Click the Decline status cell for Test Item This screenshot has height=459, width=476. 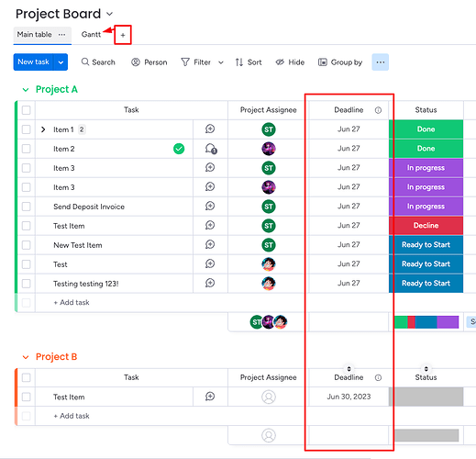coord(426,226)
